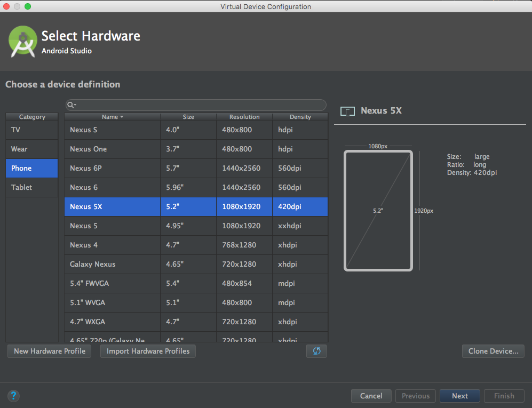Select the TV category

click(32, 130)
